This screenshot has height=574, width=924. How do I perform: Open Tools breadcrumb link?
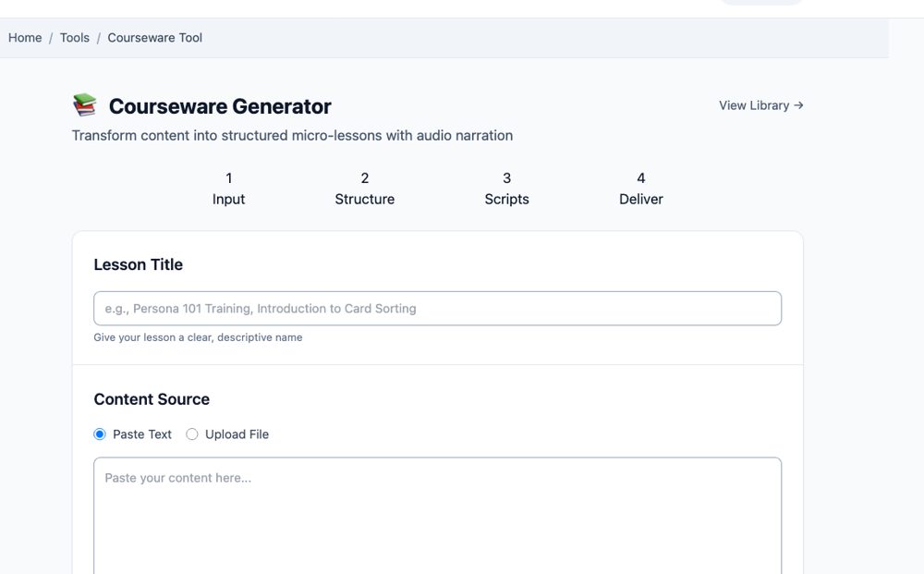click(x=75, y=38)
